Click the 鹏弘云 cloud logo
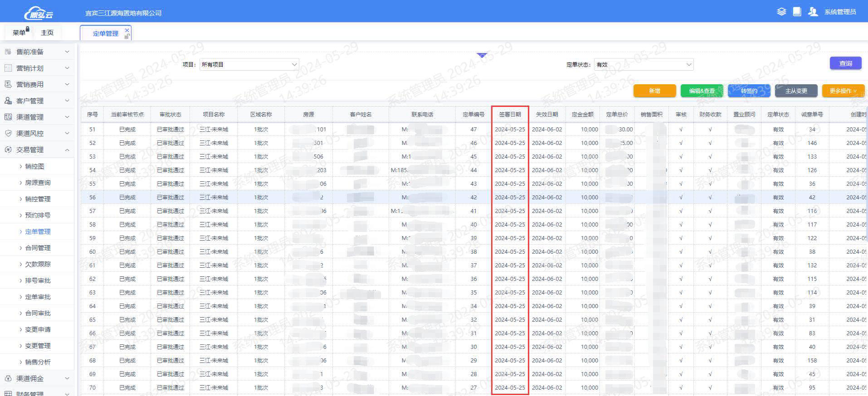The image size is (868, 396). [39, 13]
